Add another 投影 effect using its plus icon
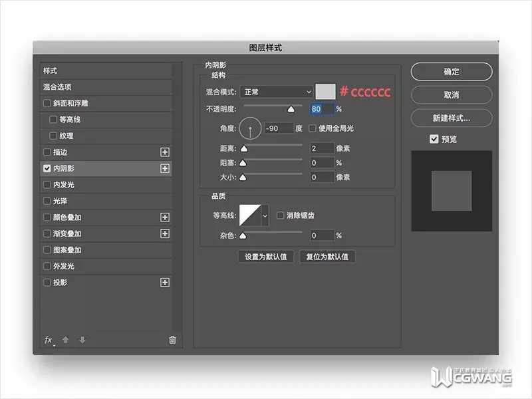 tap(165, 282)
